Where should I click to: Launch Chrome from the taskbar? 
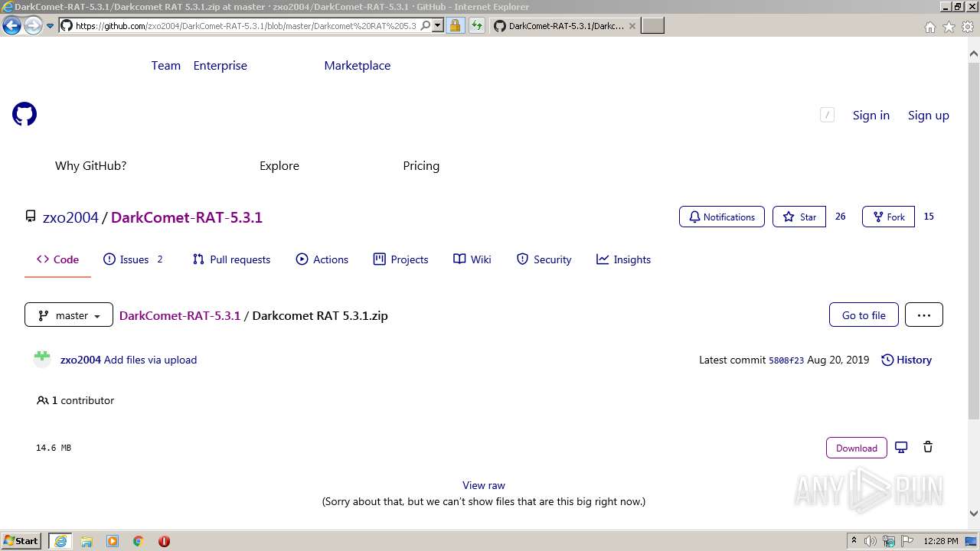138,541
